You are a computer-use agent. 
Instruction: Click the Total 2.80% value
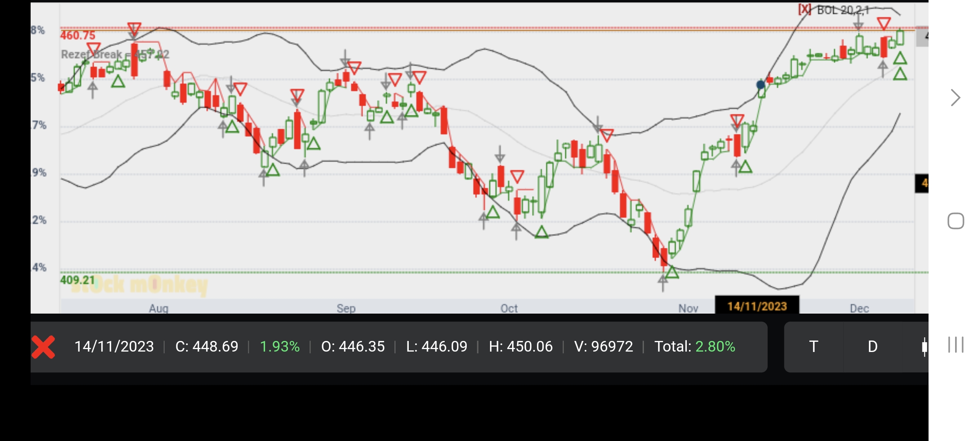715,347
